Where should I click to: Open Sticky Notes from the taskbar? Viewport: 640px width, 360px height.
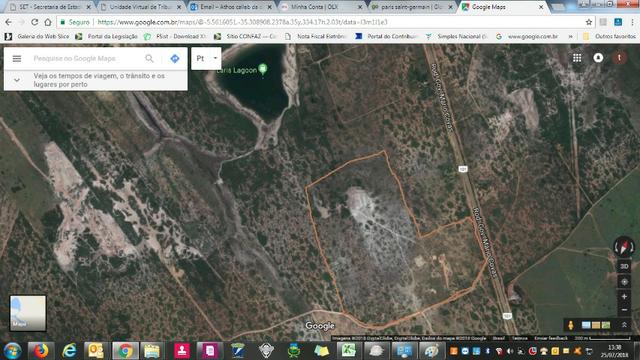pos(321,351)
